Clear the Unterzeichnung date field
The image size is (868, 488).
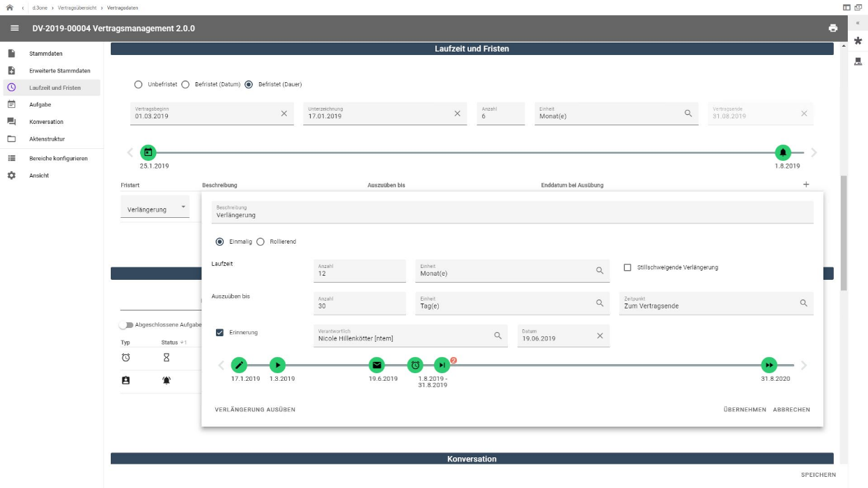457,113
